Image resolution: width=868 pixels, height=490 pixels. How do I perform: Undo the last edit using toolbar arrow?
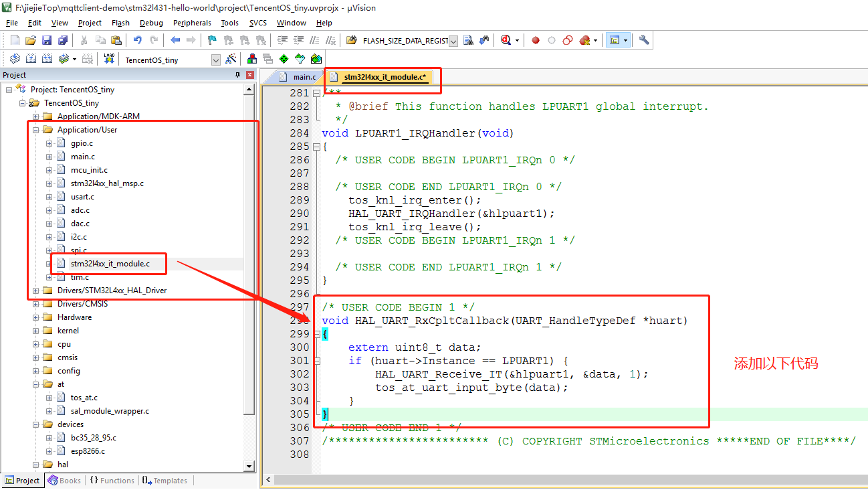click(138, 40)
